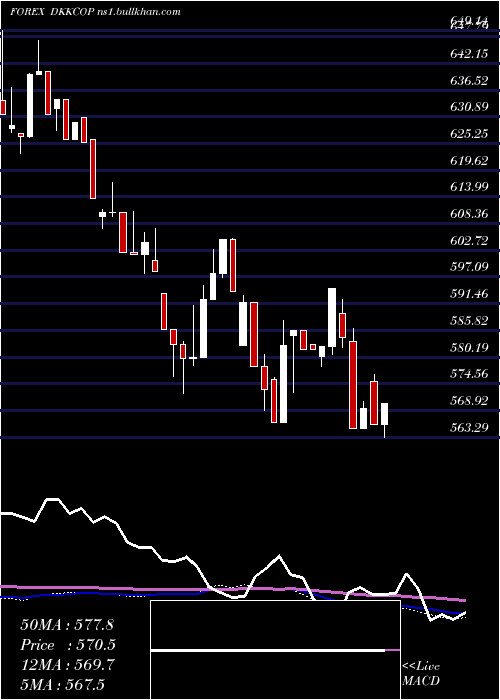The image size is (500, 700).
Task: Select the 636.52 price axis label
Action: (x=469, y=81)
